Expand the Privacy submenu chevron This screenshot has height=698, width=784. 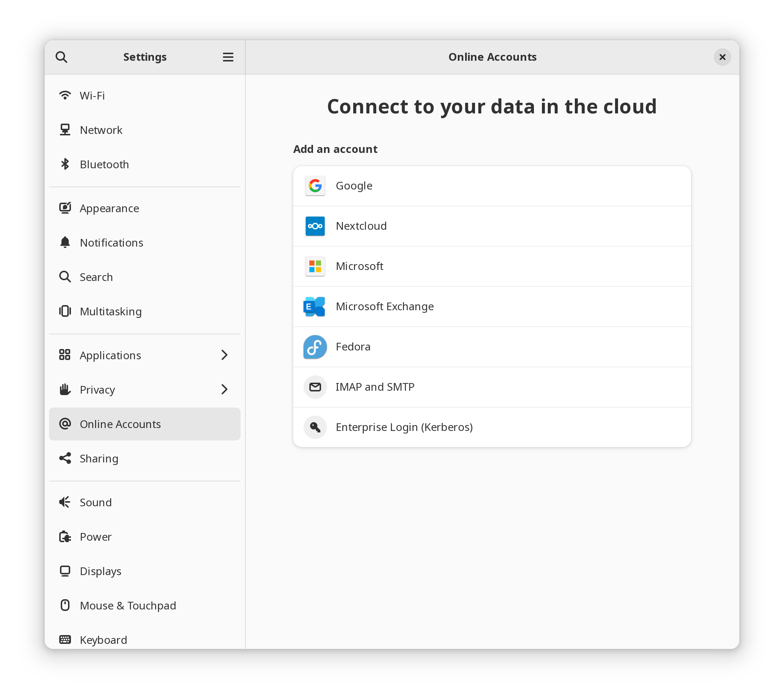225,390
